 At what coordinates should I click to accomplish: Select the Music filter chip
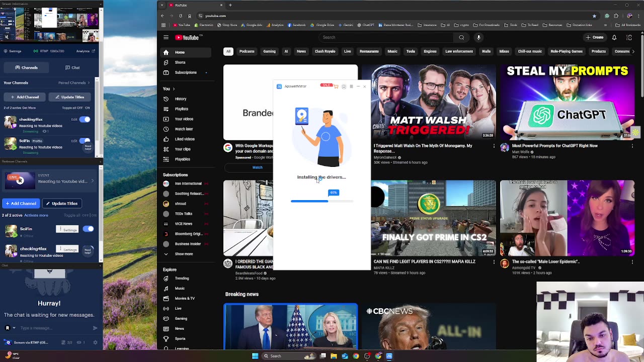point(392,51)
